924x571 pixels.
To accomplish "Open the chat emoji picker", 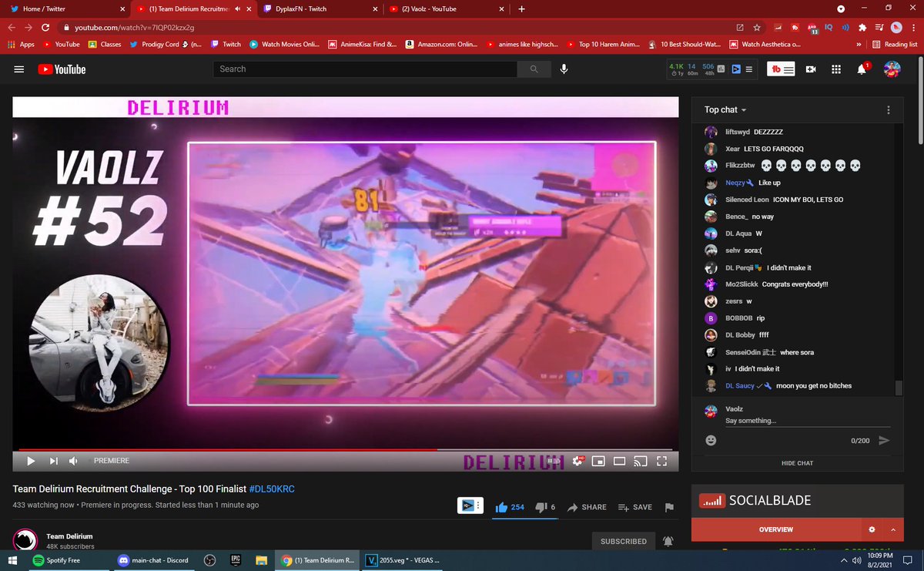I will (x=711, y=440).
